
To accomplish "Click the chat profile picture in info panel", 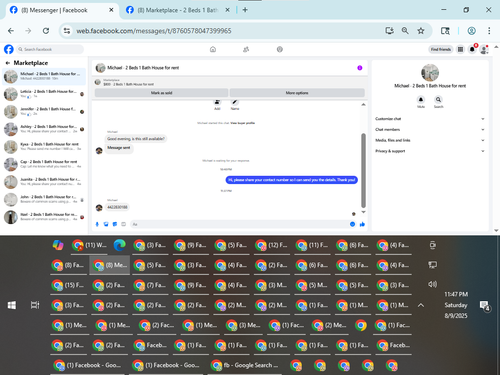I will tap(430, 72).
